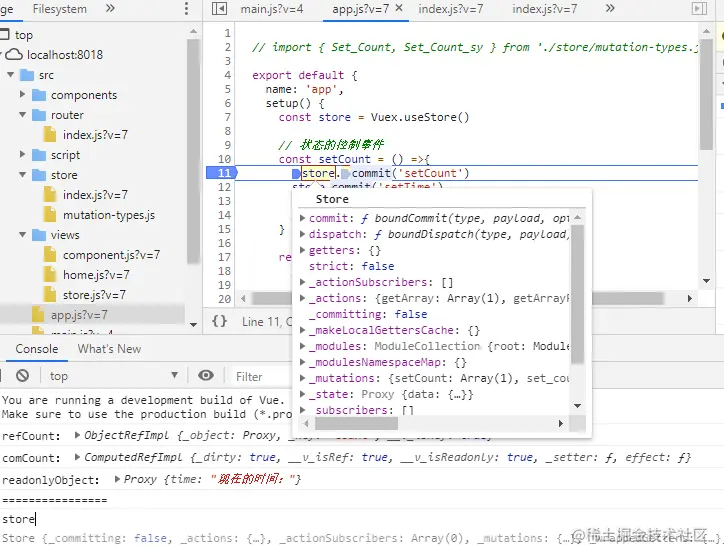Select the app.js?v=7 editor tab
The image size is (724, 560).
pyautogui.click(x=361, y=9)
